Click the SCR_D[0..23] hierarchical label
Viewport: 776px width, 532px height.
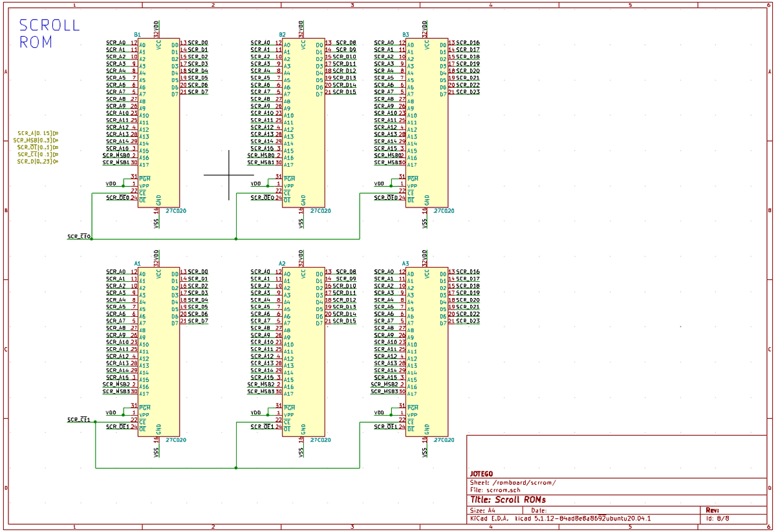click(38, 162)
